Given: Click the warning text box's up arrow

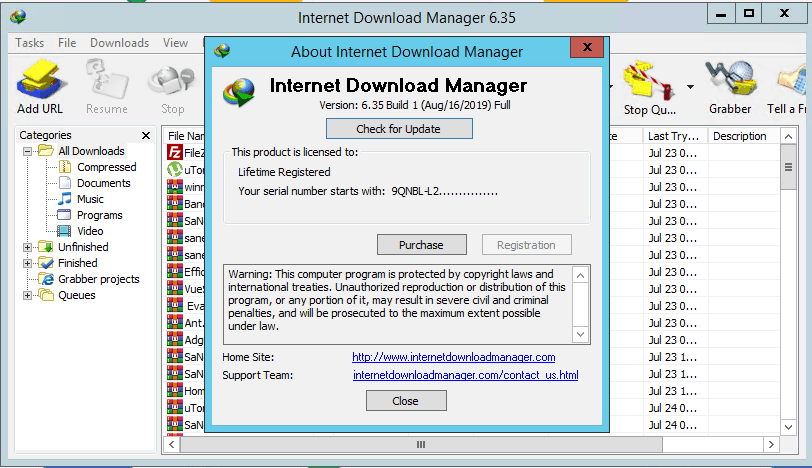Looking at the screenshot, I should click(581, 275).
